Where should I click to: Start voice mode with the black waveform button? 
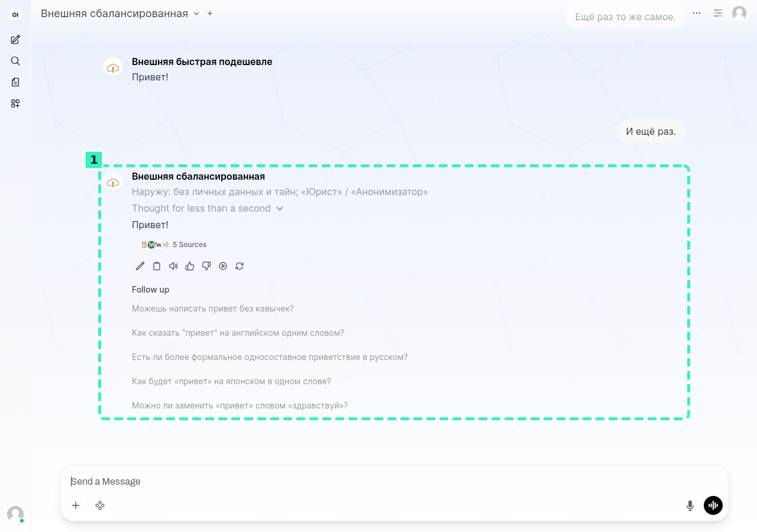[713, 505]
